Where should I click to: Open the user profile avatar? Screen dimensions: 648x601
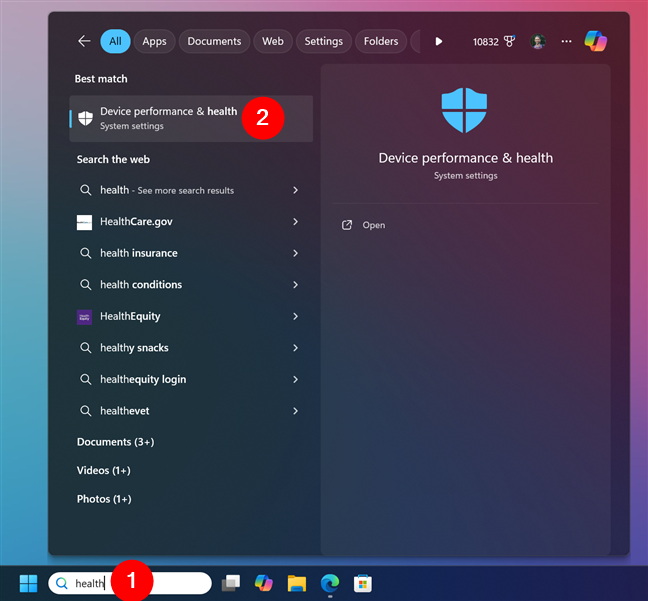pos(538,41)
